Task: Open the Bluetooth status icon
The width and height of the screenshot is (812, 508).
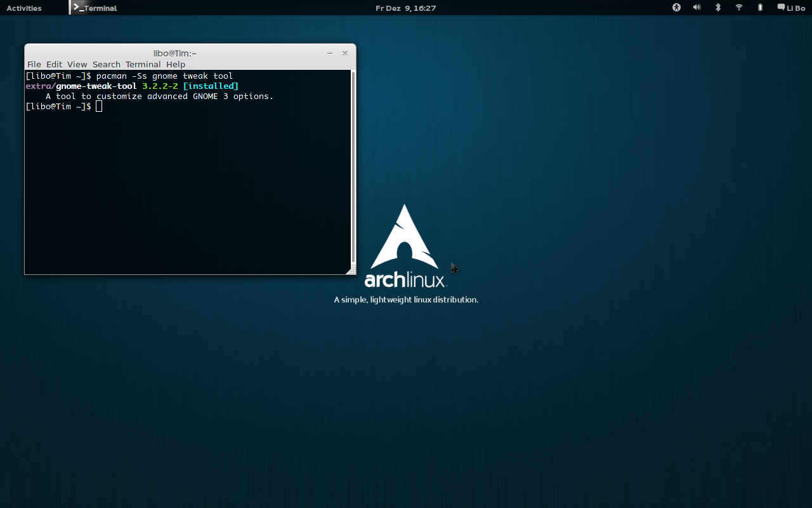Action: tap(718, 8)
